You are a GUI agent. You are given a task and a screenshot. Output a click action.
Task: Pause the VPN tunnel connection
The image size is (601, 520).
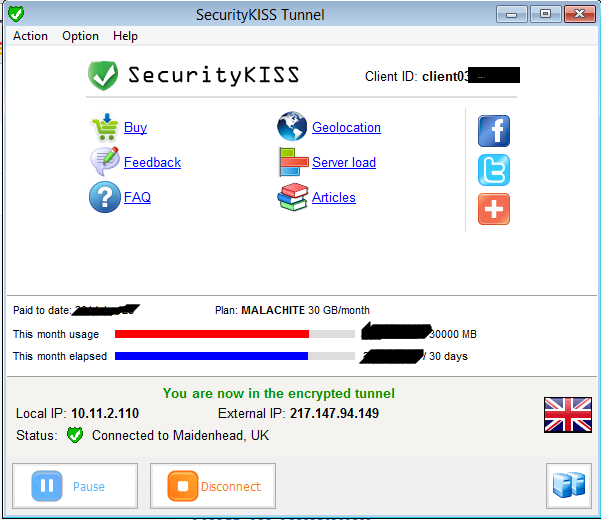click(75, 486)
